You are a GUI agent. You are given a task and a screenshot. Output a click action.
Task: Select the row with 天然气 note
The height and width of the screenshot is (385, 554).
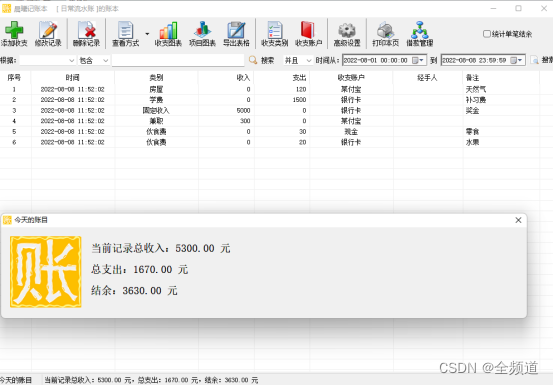270,89
